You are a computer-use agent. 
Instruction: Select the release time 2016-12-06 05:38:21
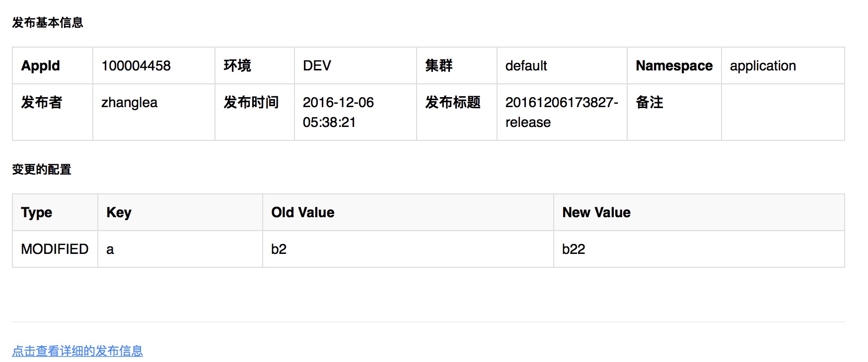pos(338,112)
